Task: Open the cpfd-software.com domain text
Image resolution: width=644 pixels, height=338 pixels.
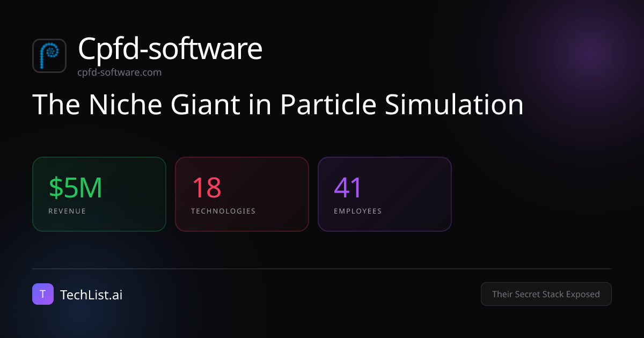Action: 119,72
